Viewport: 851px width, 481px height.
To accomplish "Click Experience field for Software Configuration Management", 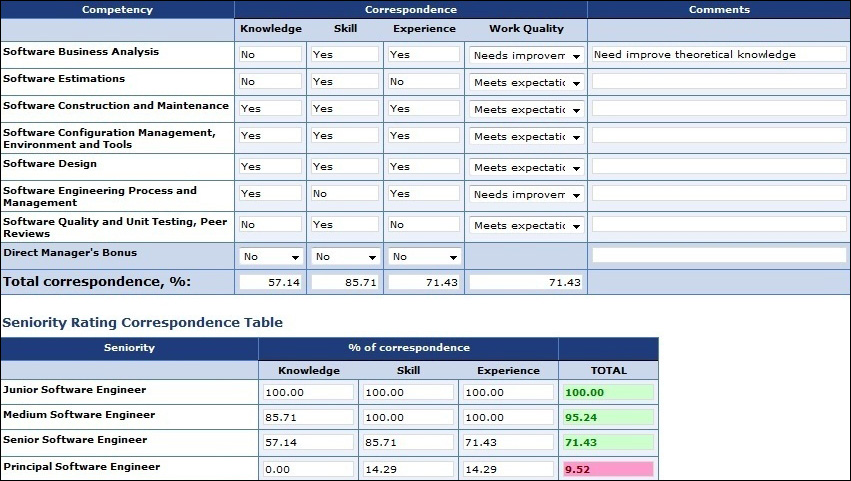I will [424, 136].
